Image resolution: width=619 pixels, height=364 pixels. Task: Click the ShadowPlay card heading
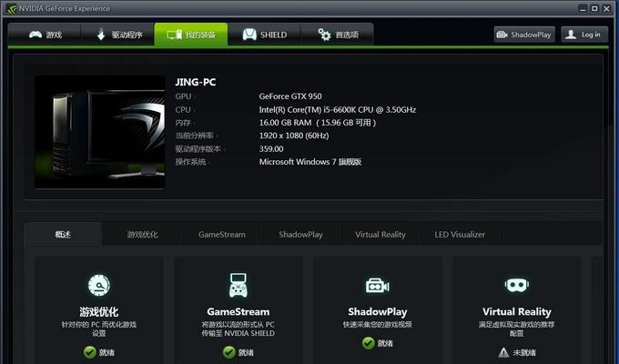[x=378, y=312]
